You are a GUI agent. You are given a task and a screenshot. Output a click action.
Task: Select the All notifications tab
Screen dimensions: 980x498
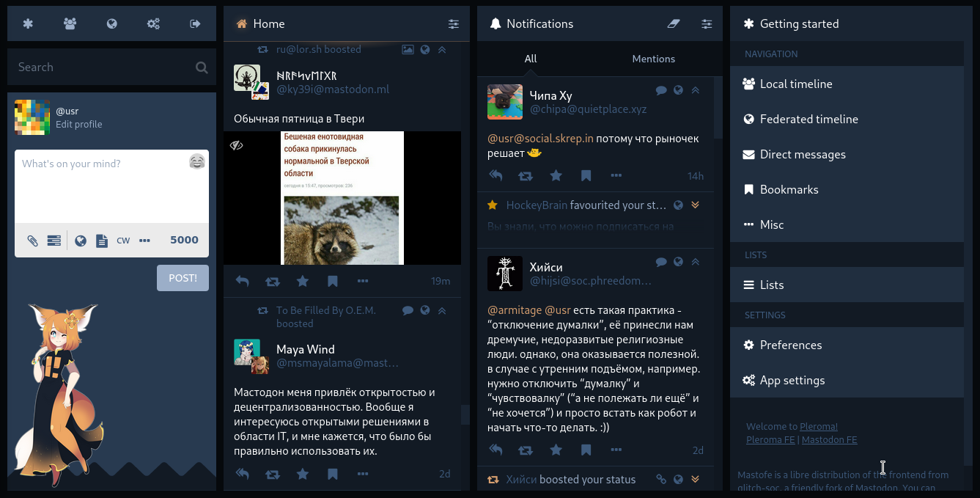(x=531, y=59)
